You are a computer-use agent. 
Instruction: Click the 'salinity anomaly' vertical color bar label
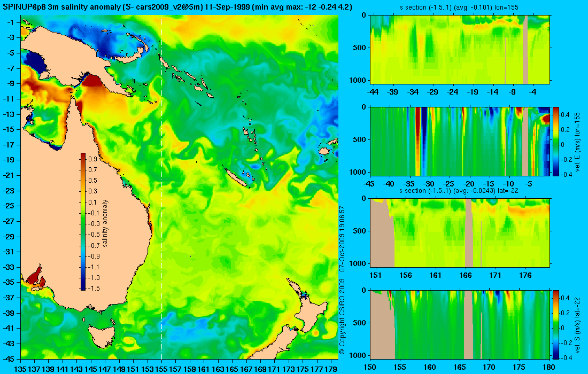pos(105,223)
